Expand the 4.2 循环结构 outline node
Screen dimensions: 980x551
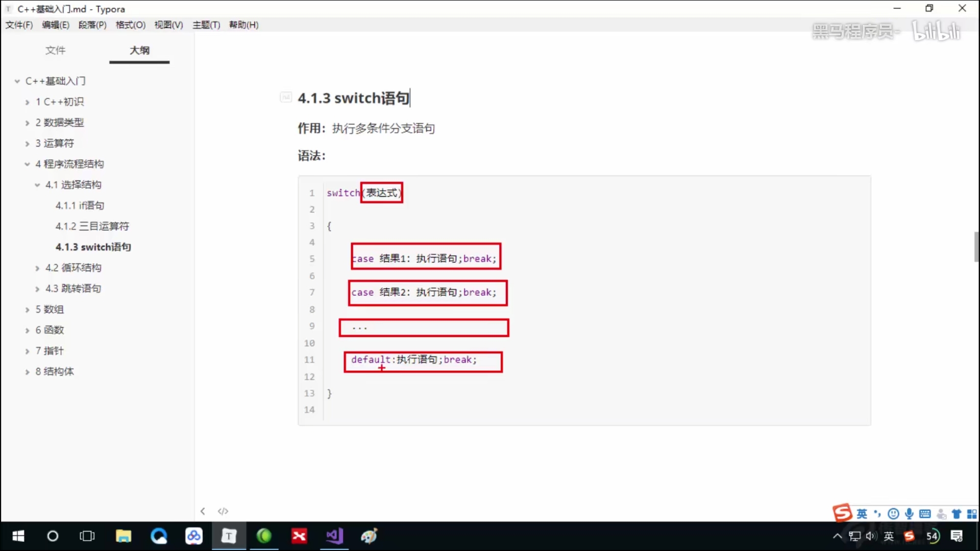37,268
